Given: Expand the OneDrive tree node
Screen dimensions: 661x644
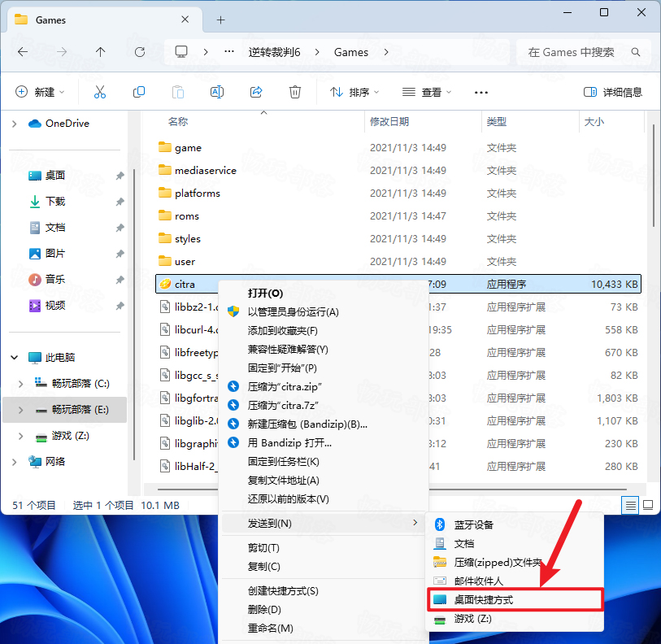Looking at the screenshot, I should coord(15,124).
